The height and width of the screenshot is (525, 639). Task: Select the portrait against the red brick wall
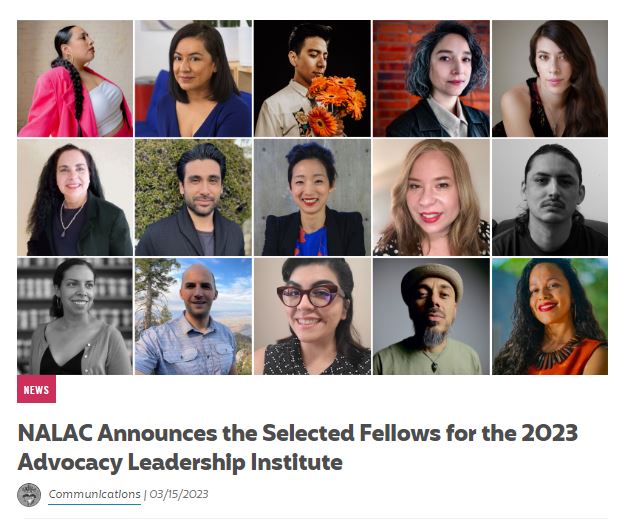430,78
